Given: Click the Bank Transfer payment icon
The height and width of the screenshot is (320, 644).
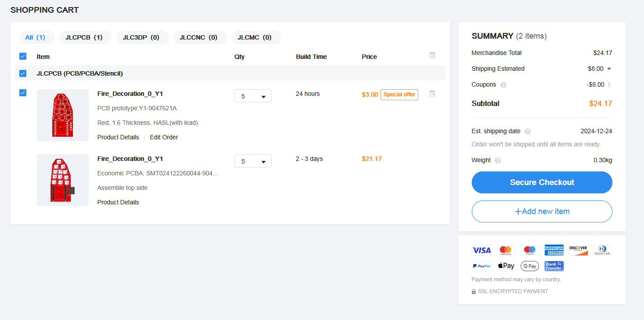Looking at the screenshot, I should point(554,266).
